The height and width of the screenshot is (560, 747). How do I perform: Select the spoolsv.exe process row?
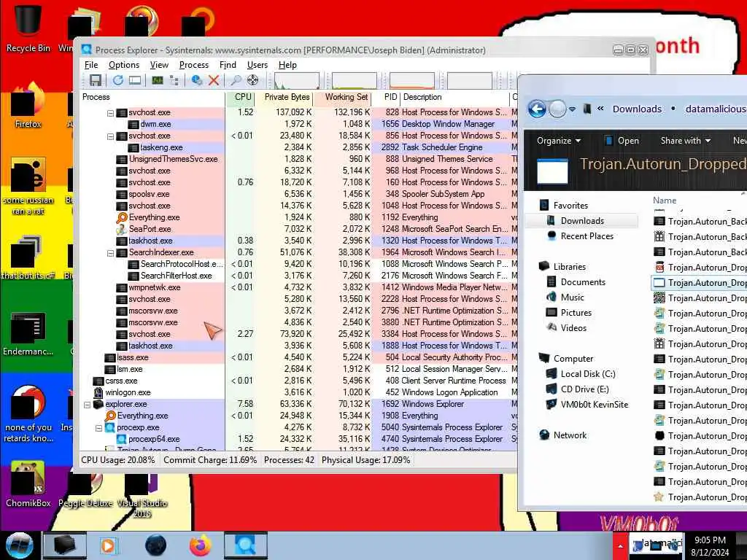(298, 194)
